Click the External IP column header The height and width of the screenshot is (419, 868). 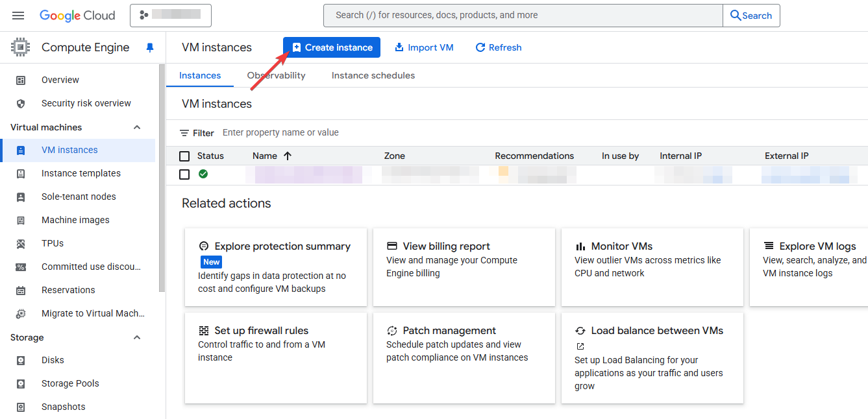point(787,156)
